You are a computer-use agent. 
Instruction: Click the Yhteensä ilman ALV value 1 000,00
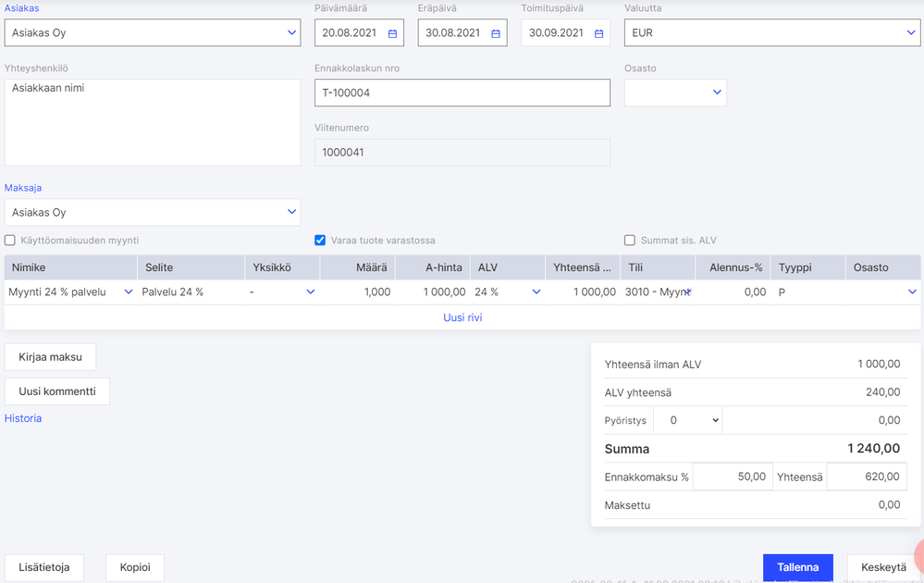[879, 365]
